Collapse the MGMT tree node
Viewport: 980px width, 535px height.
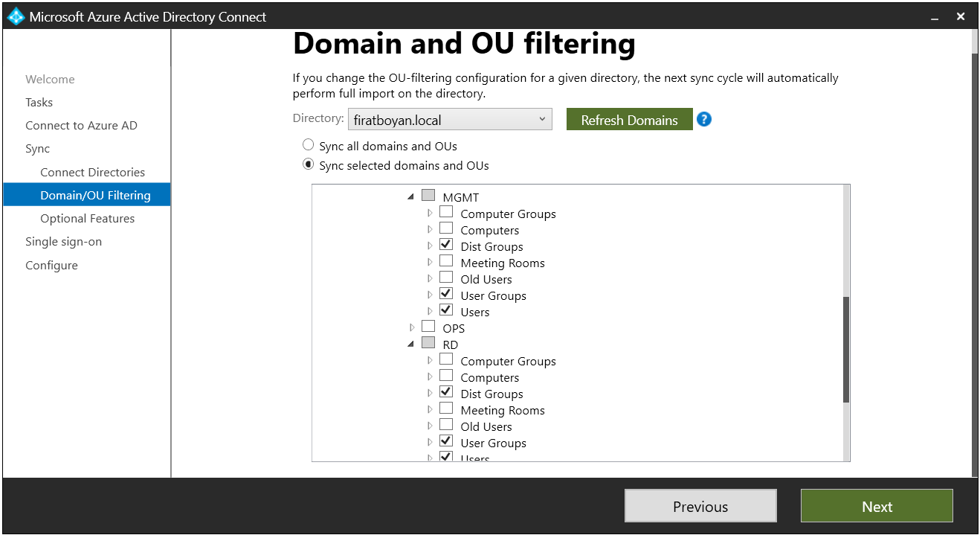410,197
